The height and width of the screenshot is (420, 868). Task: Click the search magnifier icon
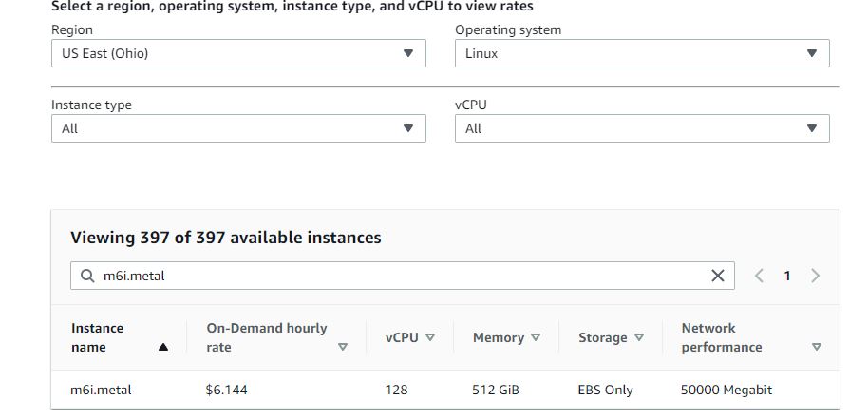coord(87,276)
